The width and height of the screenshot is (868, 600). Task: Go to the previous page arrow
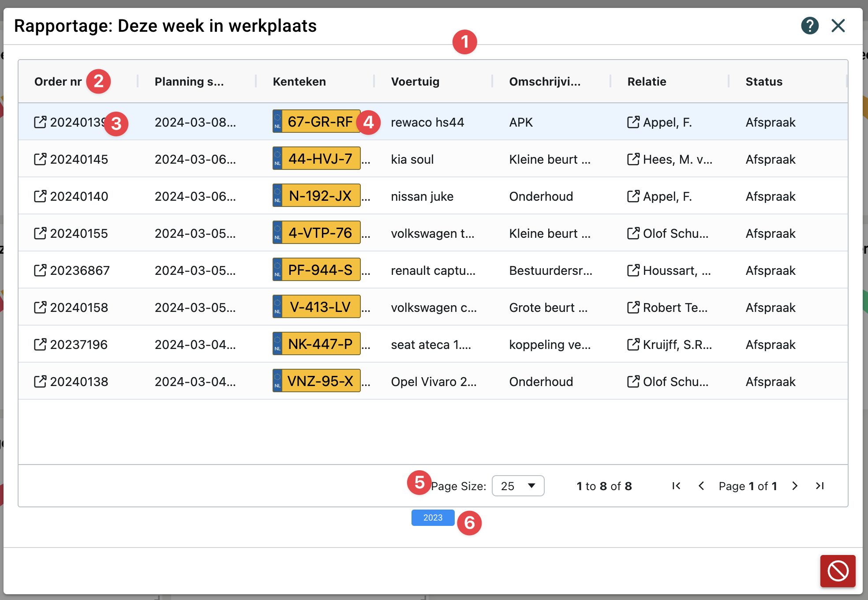coord(701,486)
